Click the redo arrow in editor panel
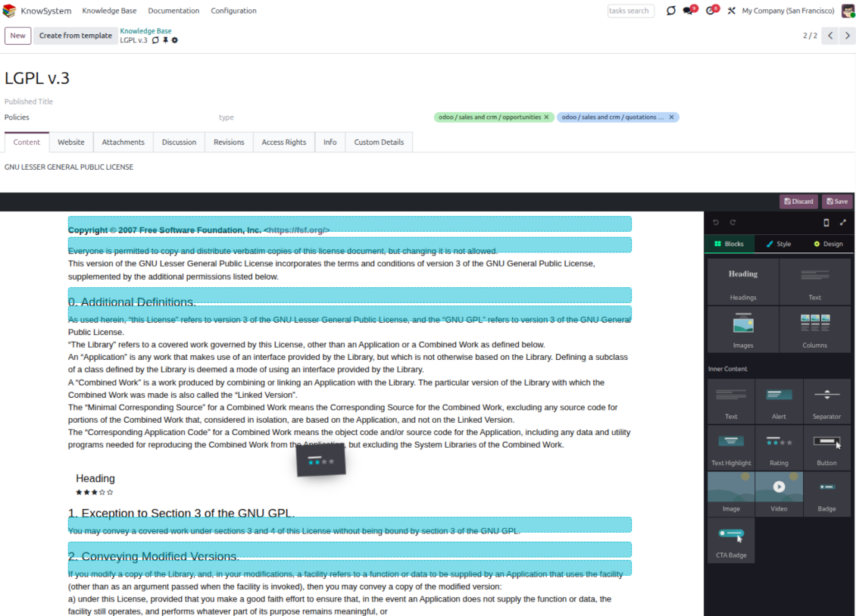856x616 pixels. (x=733, y=223)
